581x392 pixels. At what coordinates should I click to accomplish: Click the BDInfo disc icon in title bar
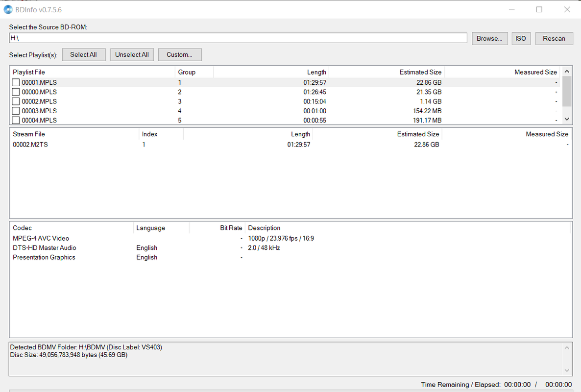[8, 10]
